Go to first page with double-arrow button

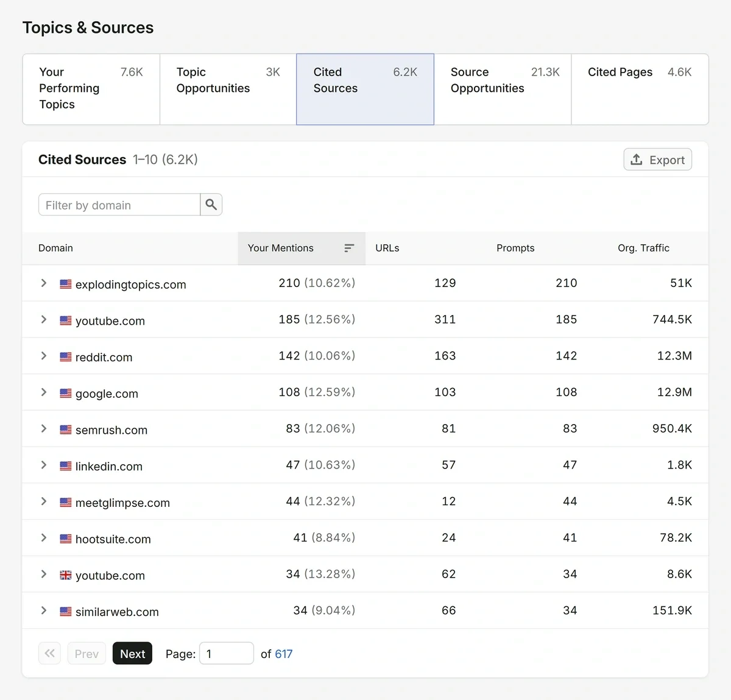point(50,653)
